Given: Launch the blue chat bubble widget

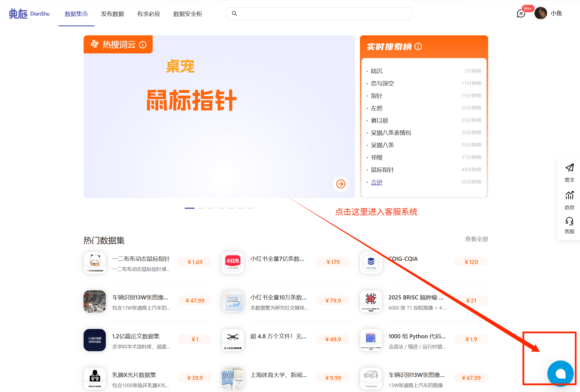Looking at the screenshot, I should click(560, 373).
